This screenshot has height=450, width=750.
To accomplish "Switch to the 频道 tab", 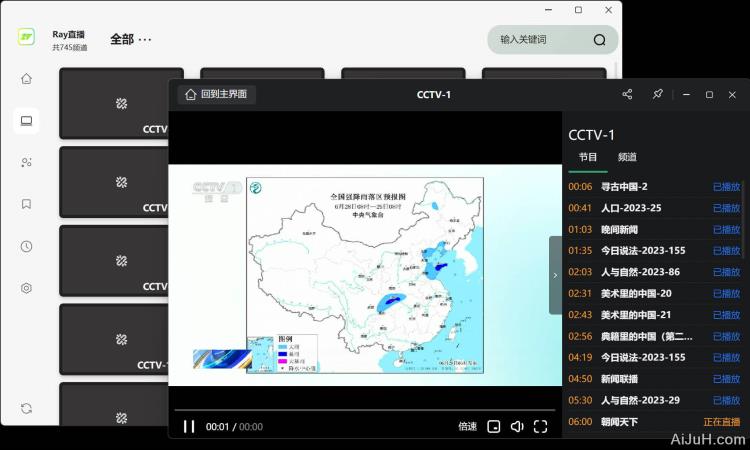I will coord(627,157).
